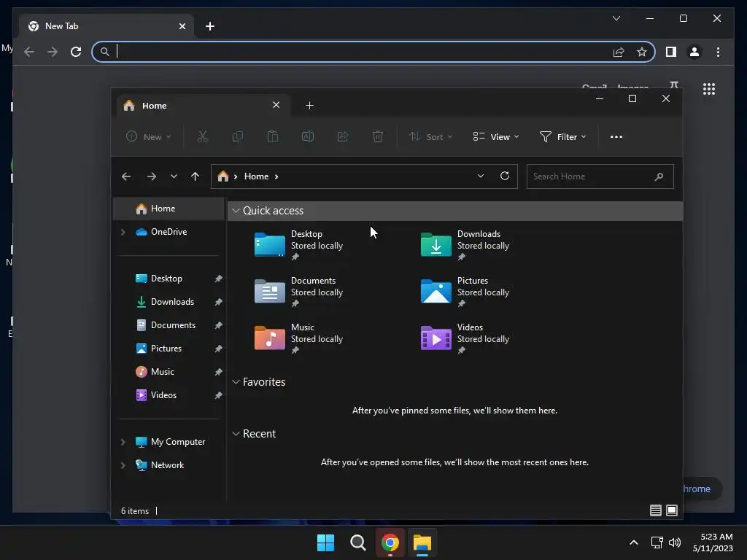
Task: Click the Copy icon in File Explorer toolbar
Action: point(237,136)
